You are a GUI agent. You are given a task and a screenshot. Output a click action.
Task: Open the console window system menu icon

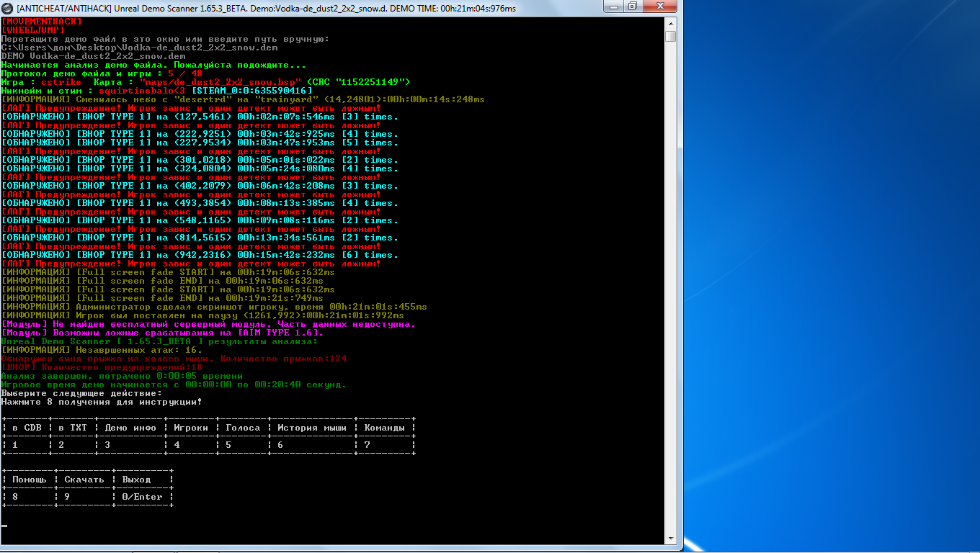8,7
